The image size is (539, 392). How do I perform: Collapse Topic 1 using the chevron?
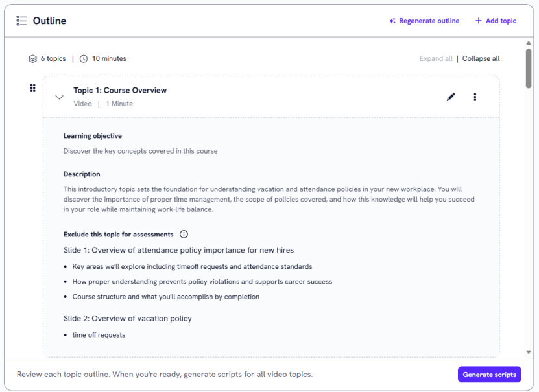click(x=60, y=97)
